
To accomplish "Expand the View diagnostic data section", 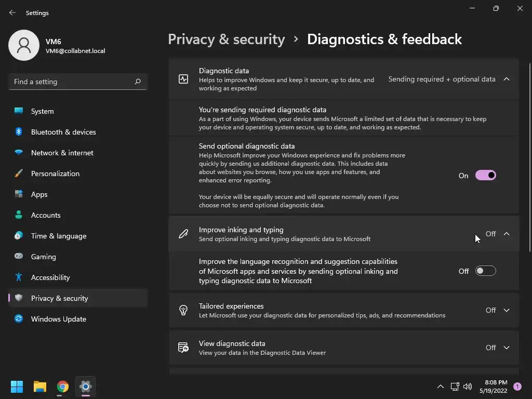I will click(507, 348).
